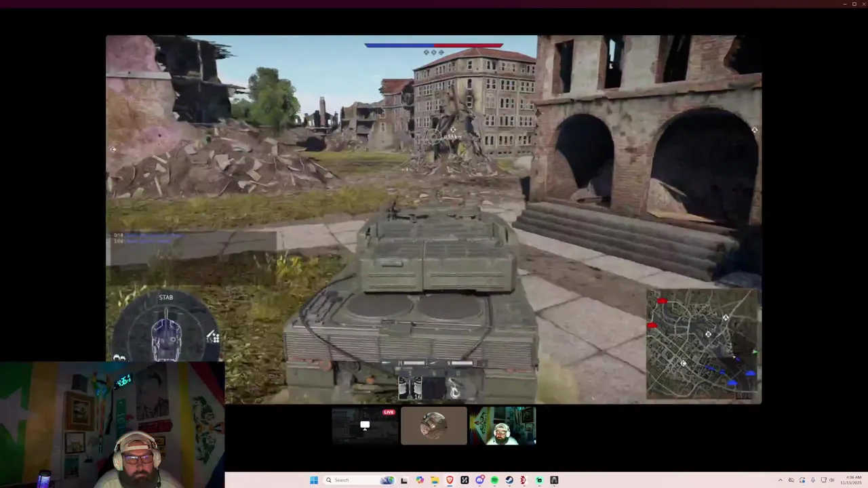Viewport: 868px width, 488px height.
Task: Restore down the window in the title bar
Action: click(854, 4)
